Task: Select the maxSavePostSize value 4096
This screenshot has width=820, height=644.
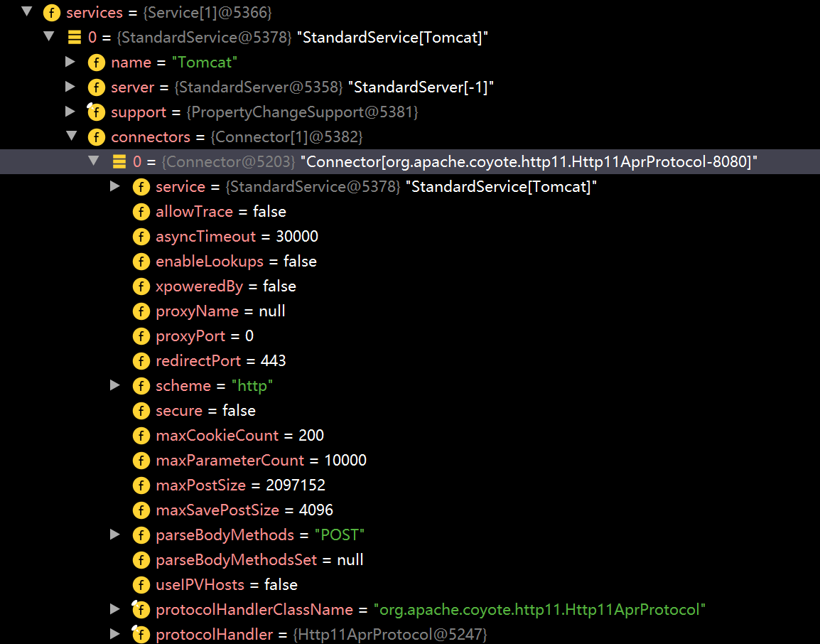Action: pyautogui.click(x=316, y=510)
